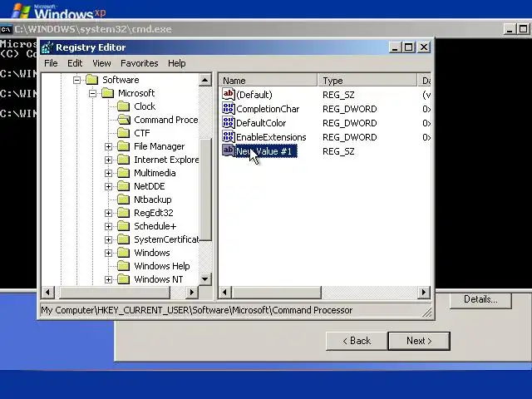The image size is (532, 399).
Task: Open the Favorites menu
Action: pyautogui.click(x=139, y=63)
